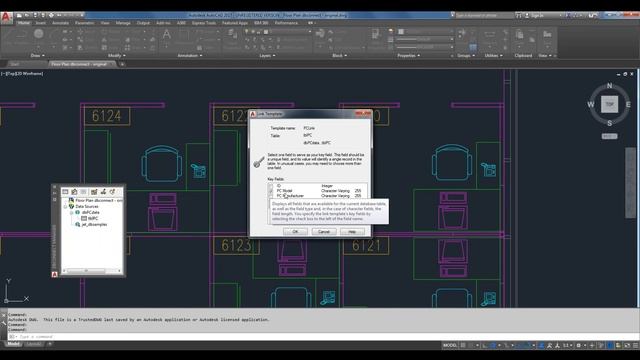Collapse the Data Sources tree node

[65, 207]
